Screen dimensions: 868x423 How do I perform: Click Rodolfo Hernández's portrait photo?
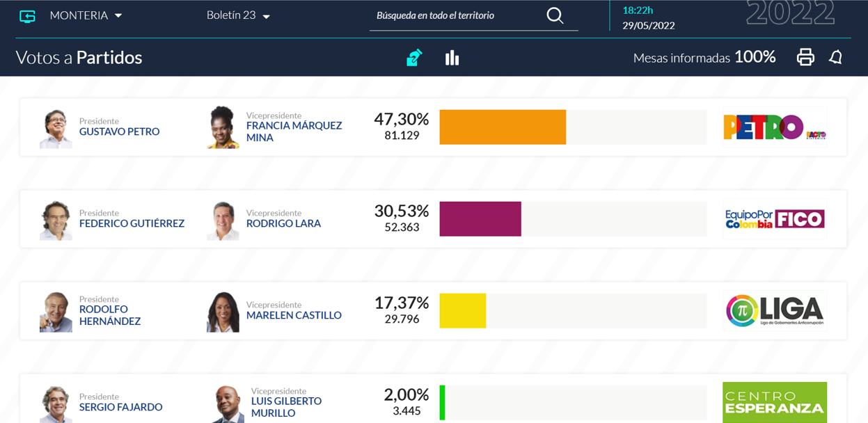56,312
